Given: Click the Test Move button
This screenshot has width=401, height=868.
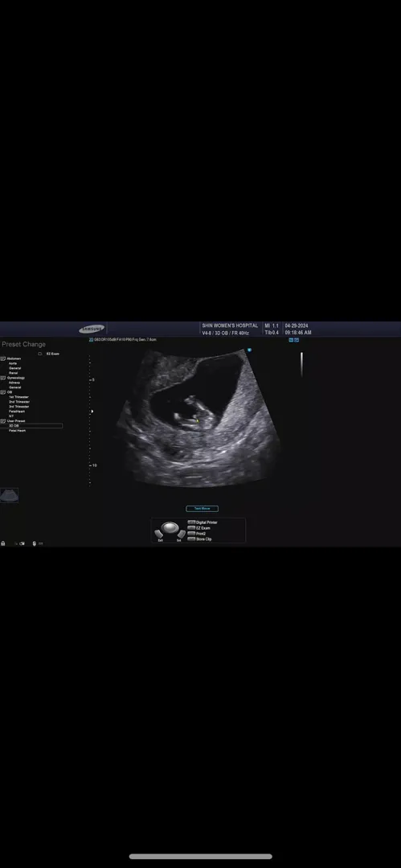Looking at the screenshot, I should [202, 508].
